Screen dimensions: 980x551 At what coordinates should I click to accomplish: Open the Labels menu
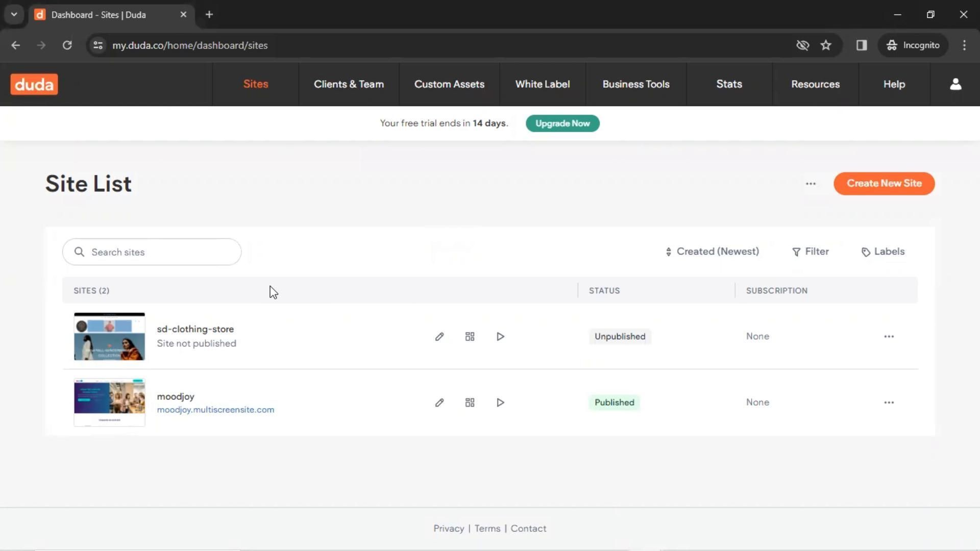coord(883,252)
